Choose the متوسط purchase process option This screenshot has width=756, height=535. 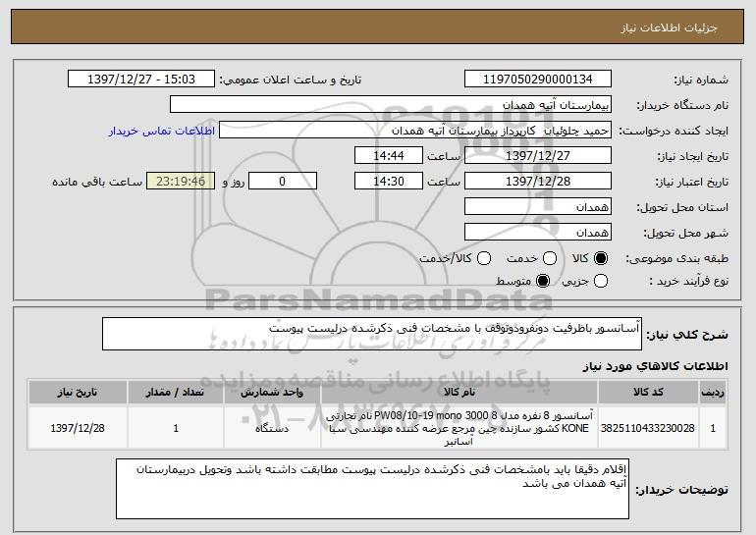pyautogui.click(x=543, y=281)
